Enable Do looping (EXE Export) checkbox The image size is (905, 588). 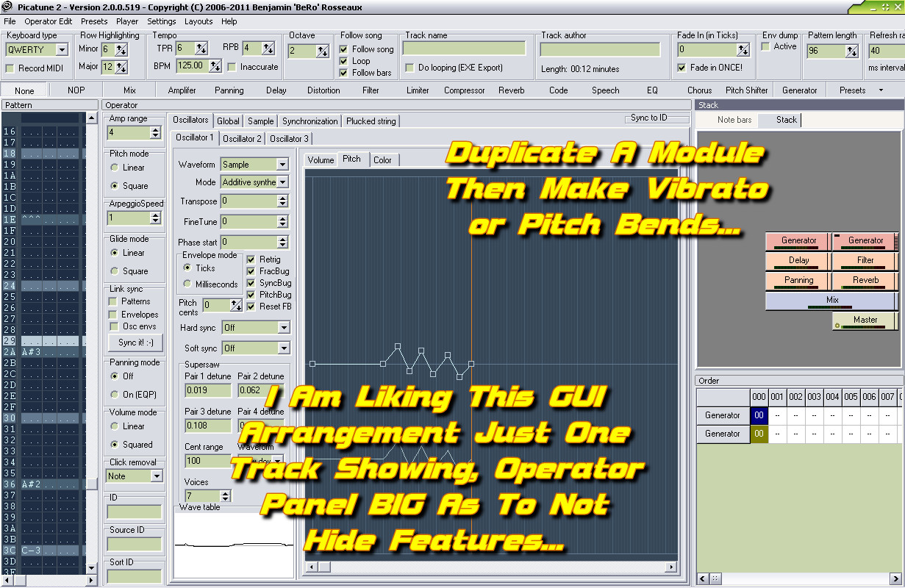410,68
